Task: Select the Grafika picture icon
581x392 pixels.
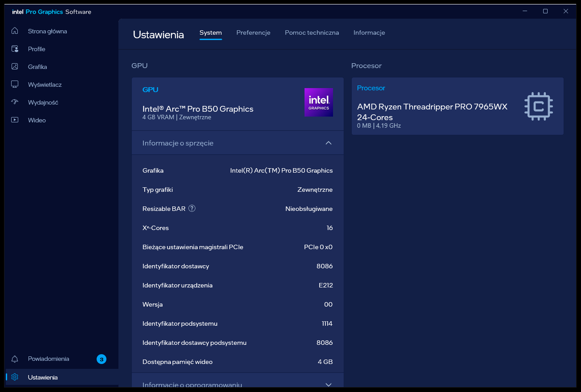Action: [15, 67]
